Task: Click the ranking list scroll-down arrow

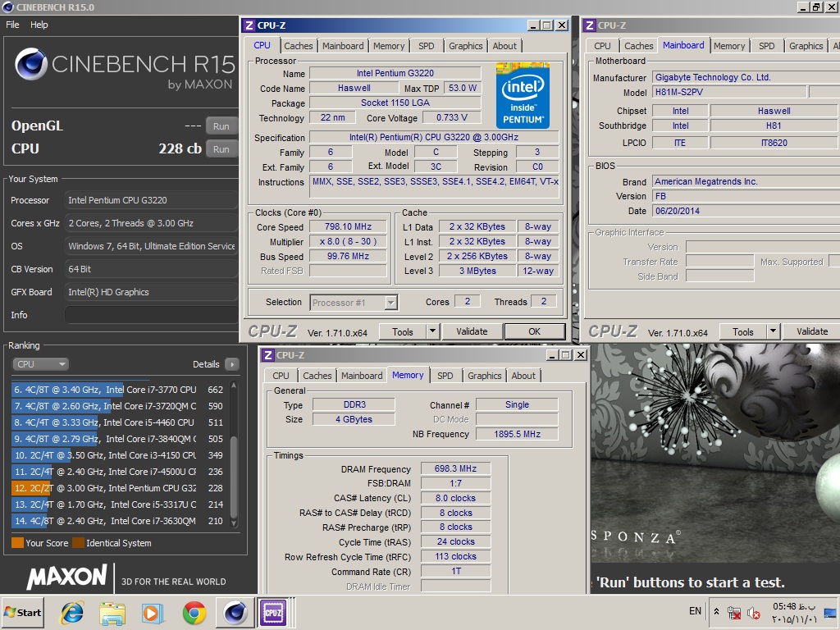Action: tap(234, 523)
